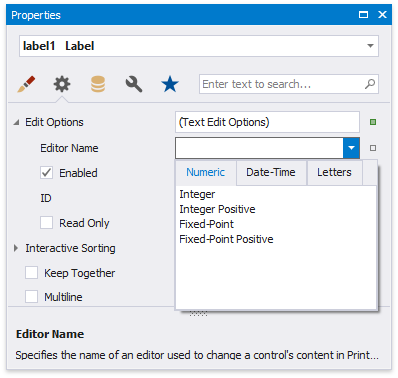
Task: Switch to the Numeric tab
Action: pyautogui.click(x=206, y=172)
